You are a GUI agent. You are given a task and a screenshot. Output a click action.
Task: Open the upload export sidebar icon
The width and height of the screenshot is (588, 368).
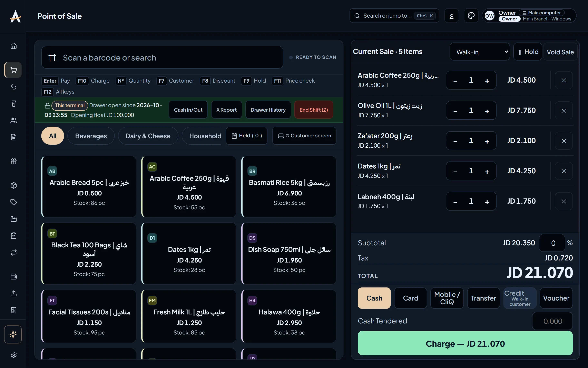tap(14, 293)
